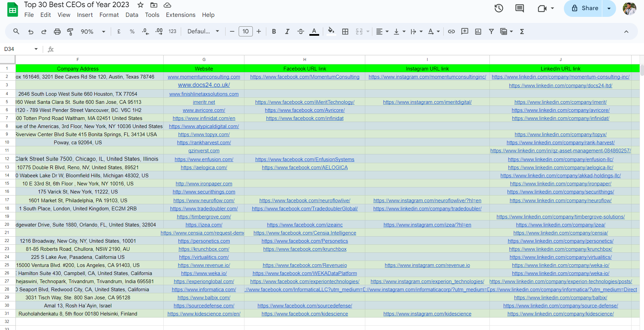Image resolution: width=644 pixels, height=330 pixels.
Task: Open the zoom 90% dropdown
Action: point(93,32)
